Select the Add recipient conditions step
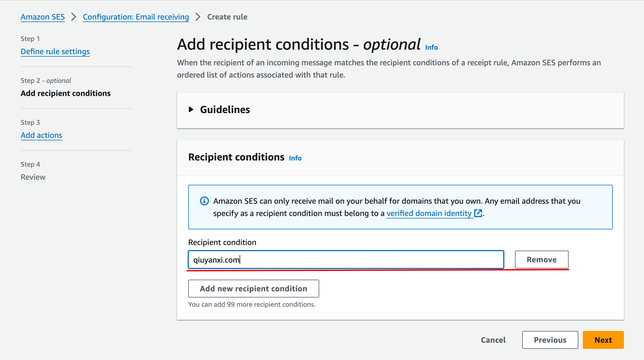The image size is (644, 360). click(66, 93)
